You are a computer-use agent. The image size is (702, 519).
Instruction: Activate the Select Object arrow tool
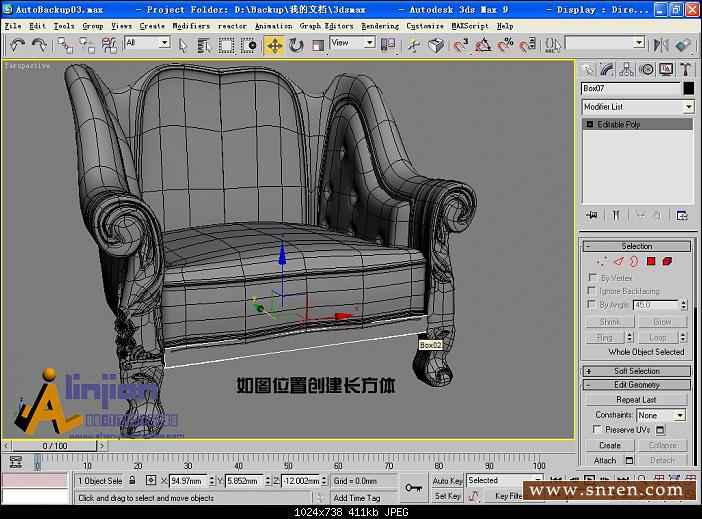click(x=183, y=45)
